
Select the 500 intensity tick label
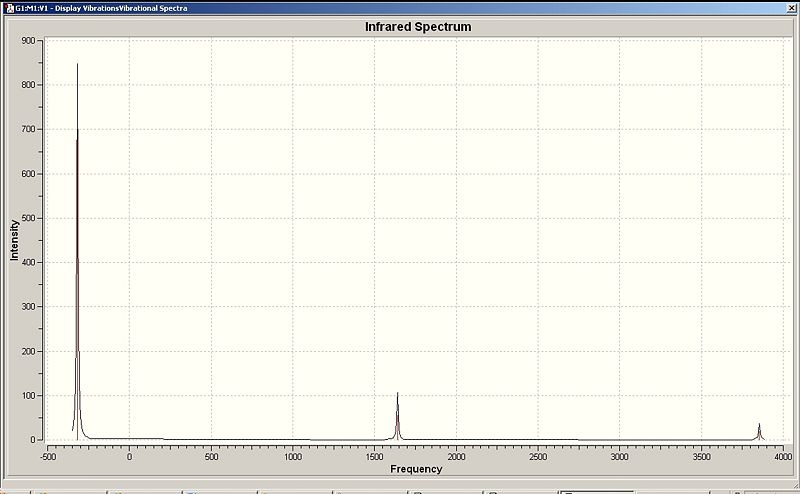pos(29,218)
